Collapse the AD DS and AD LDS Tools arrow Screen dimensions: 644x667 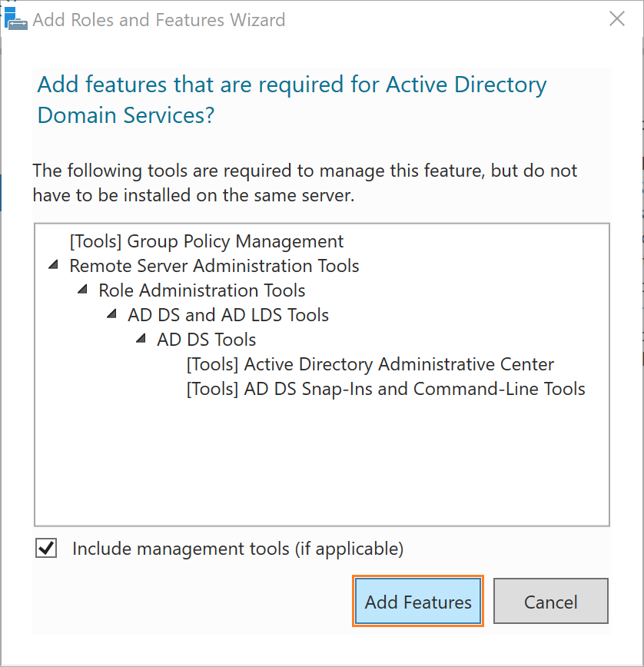click(111, 314)
